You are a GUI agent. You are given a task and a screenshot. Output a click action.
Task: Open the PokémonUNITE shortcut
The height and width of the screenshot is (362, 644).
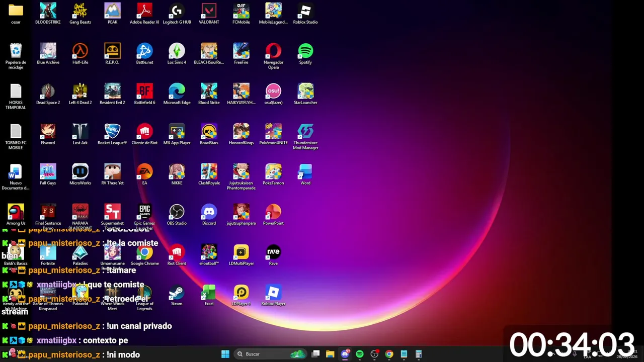273,134
